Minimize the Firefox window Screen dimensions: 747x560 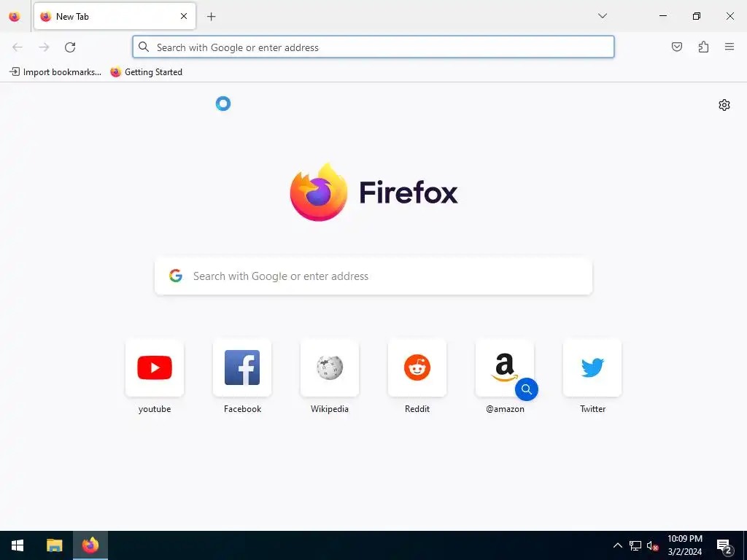pos(662,16)
